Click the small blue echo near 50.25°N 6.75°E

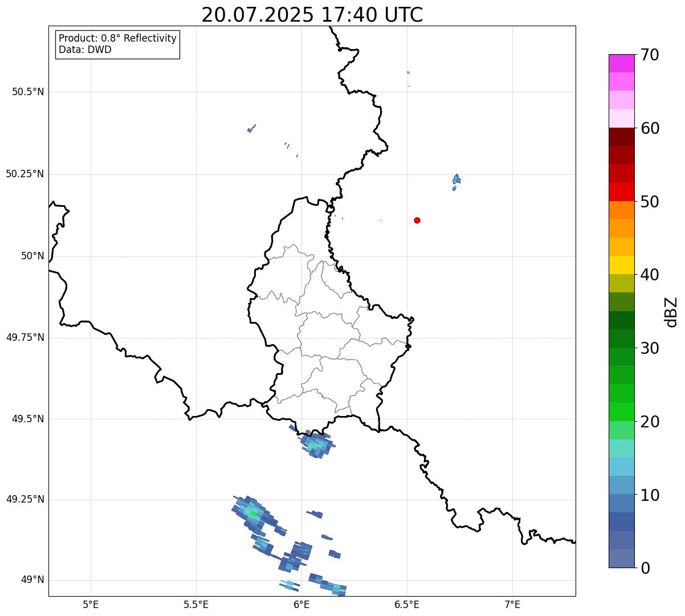click(456, 182)
